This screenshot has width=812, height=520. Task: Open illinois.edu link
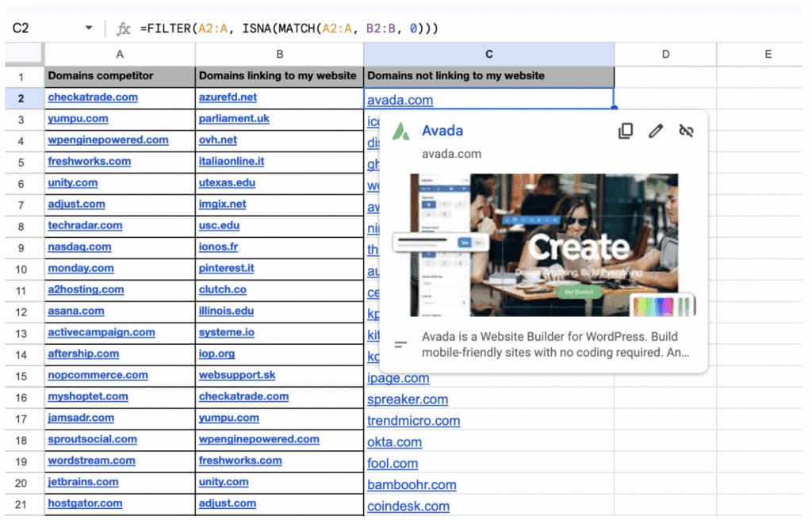coord(226,311)
